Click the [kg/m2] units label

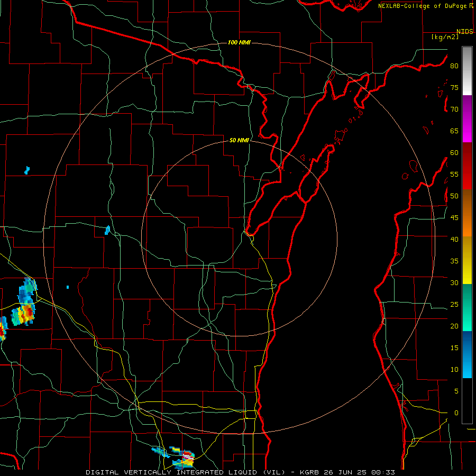click(445, 37)
